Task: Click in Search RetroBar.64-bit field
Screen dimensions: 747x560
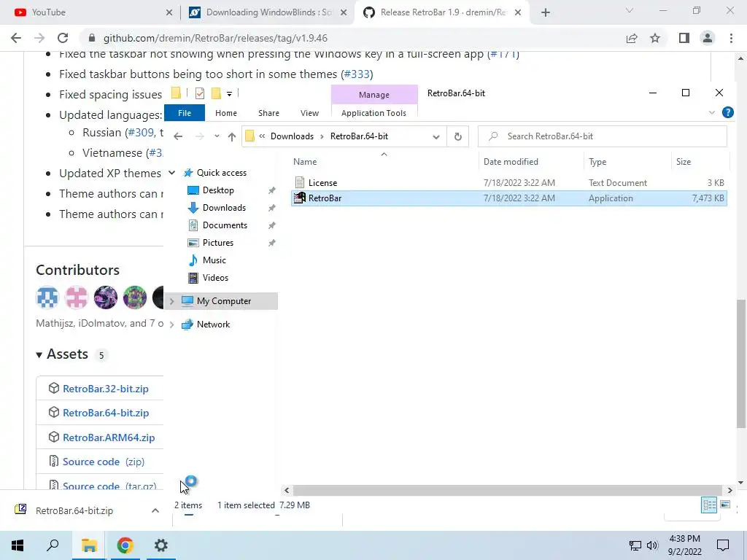Action: coord(603,136)
